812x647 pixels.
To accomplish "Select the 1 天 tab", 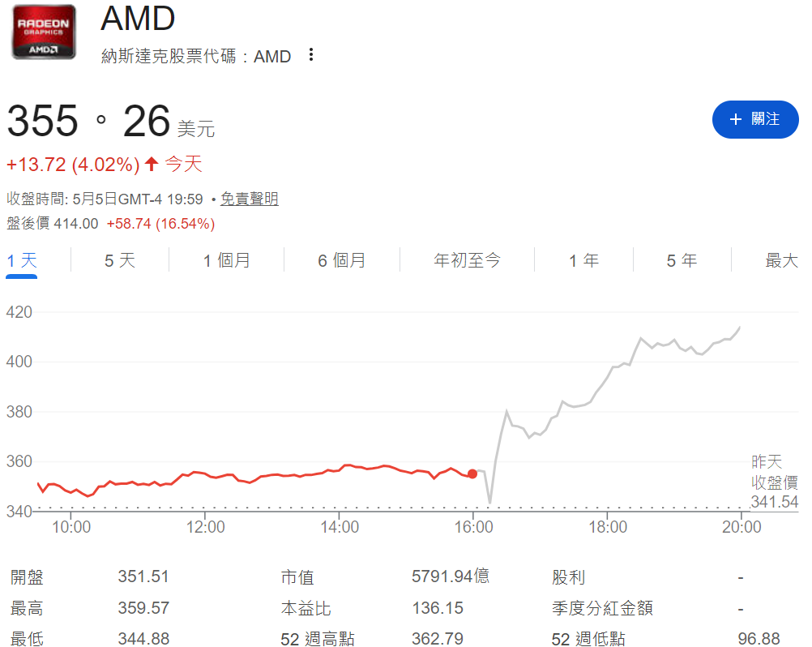I will (x=22, y=260).
